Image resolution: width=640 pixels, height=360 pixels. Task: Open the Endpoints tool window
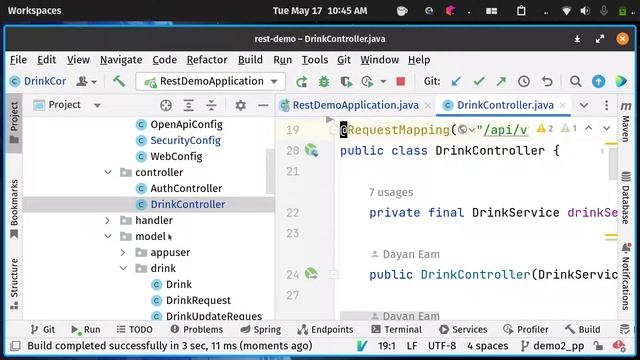(325, 329)
